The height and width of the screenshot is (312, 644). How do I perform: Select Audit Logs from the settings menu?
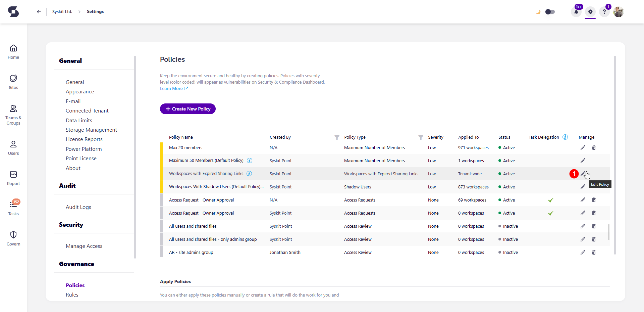pyautogui.click(x=78, y=207)
